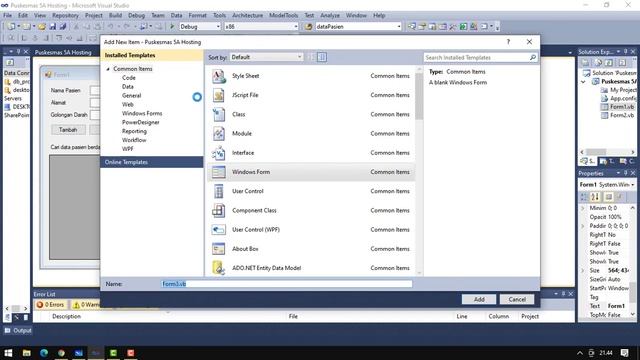
Task: Open the Project menu
Action: point(94,15)
